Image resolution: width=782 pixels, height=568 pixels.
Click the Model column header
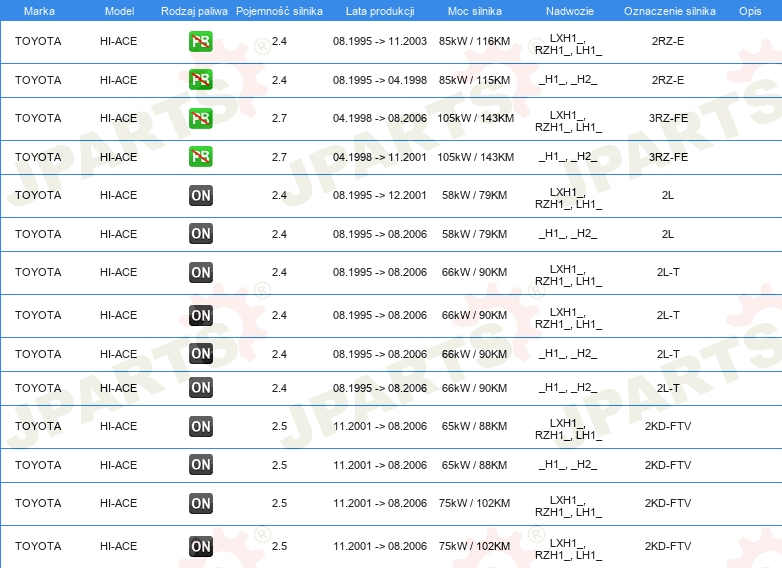[x=119, y=11]
